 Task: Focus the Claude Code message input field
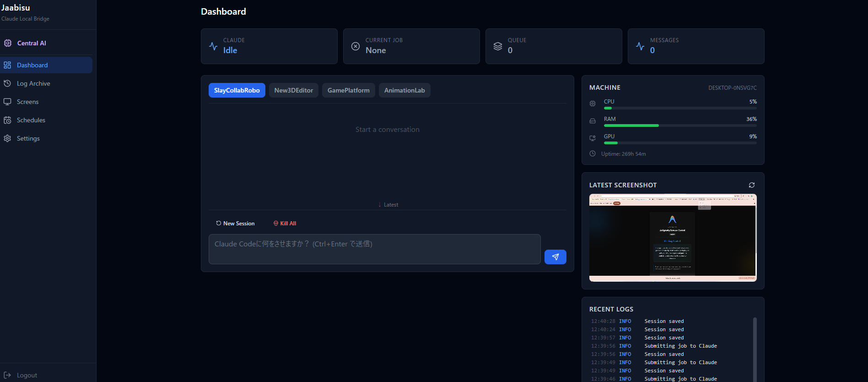click(x=374, y=249)
